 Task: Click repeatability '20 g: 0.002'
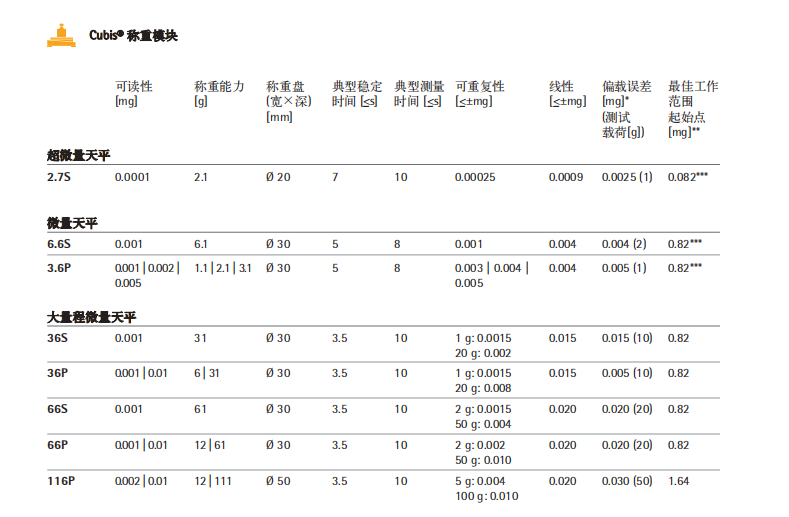point(483,353)
